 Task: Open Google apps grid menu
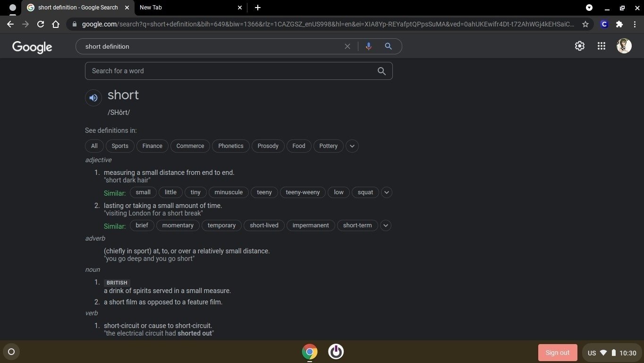[x=601, y=46]
